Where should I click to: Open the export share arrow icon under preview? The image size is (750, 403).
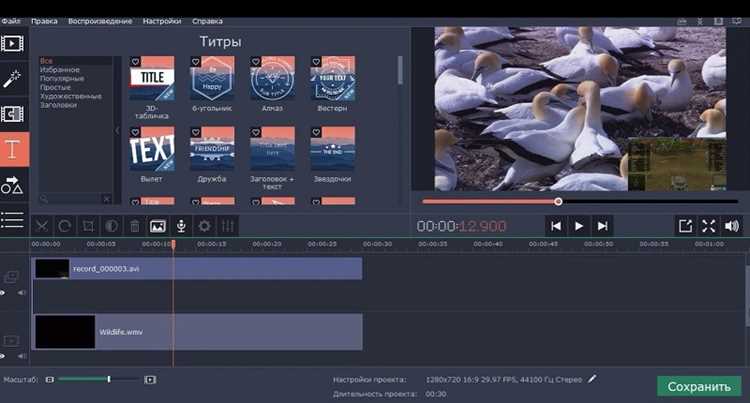click(685, 226)
